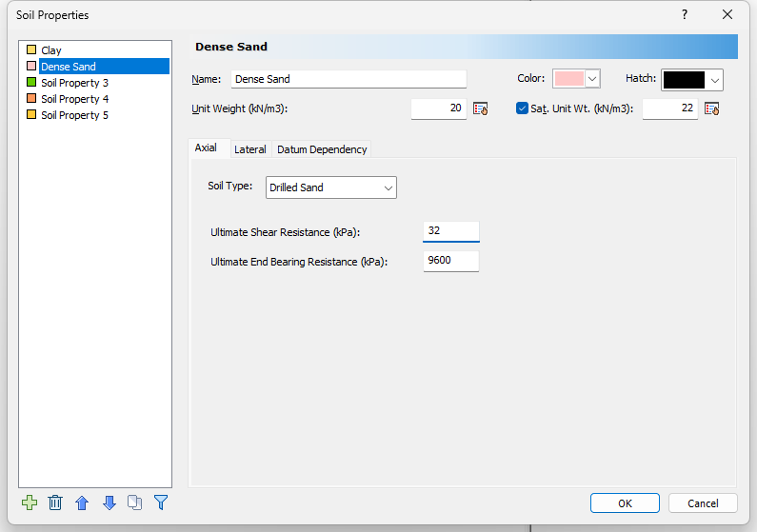Open the calculator icon beside Unit Weight
Viewport: 757px width, 532px height.
(x=481, y=108)
